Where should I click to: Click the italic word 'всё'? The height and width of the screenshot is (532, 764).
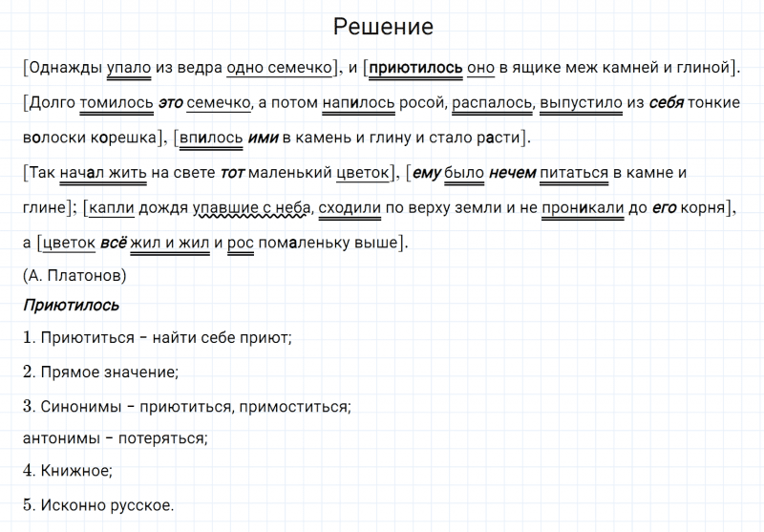tap(114, 243)
